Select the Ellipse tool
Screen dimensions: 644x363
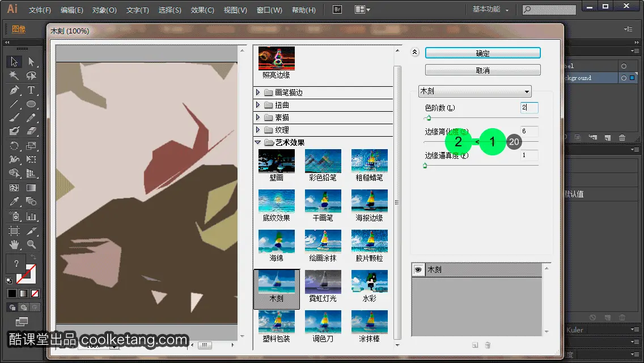(31, 104)
